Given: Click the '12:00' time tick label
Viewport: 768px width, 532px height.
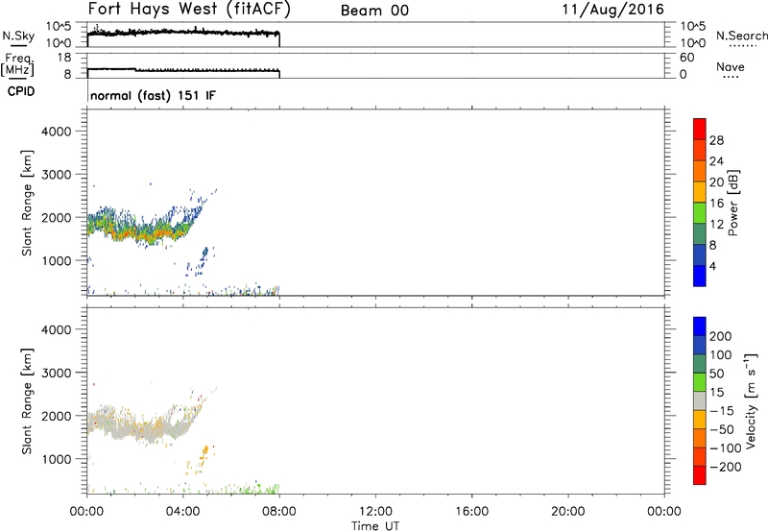Looking at the screenshot, I should [x=375, y=512].
